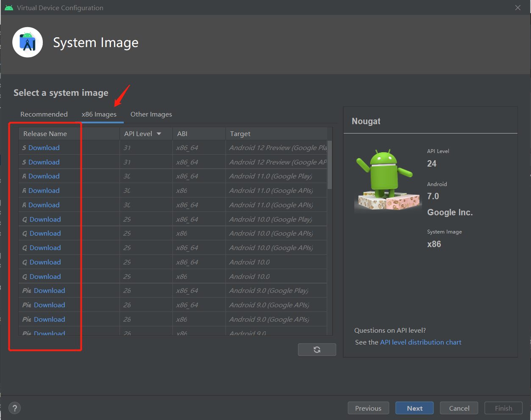
Task: Close the Virtual Device Configuration window
Action: coord(517,8)
